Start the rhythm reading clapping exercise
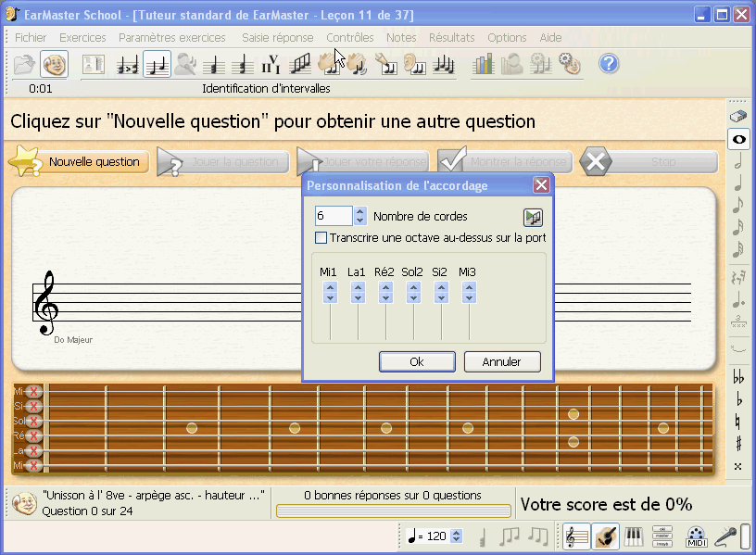756x555 pixels. (x=328, y=64)
